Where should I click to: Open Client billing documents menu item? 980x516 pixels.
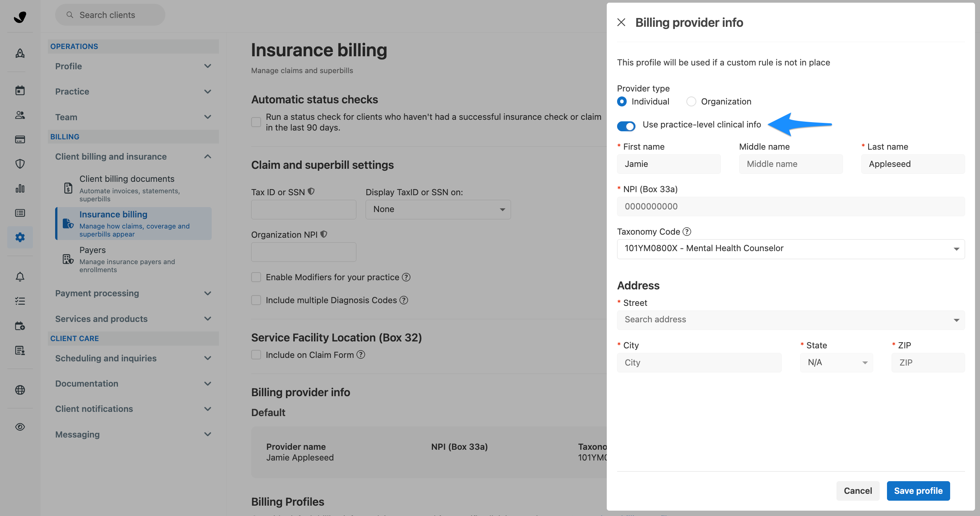(x=134, y=188)
